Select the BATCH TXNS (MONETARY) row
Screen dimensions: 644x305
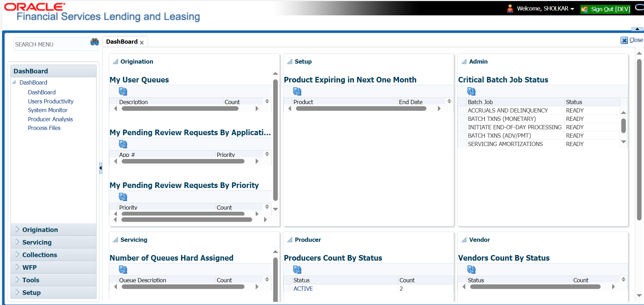(x=539, y=119)
